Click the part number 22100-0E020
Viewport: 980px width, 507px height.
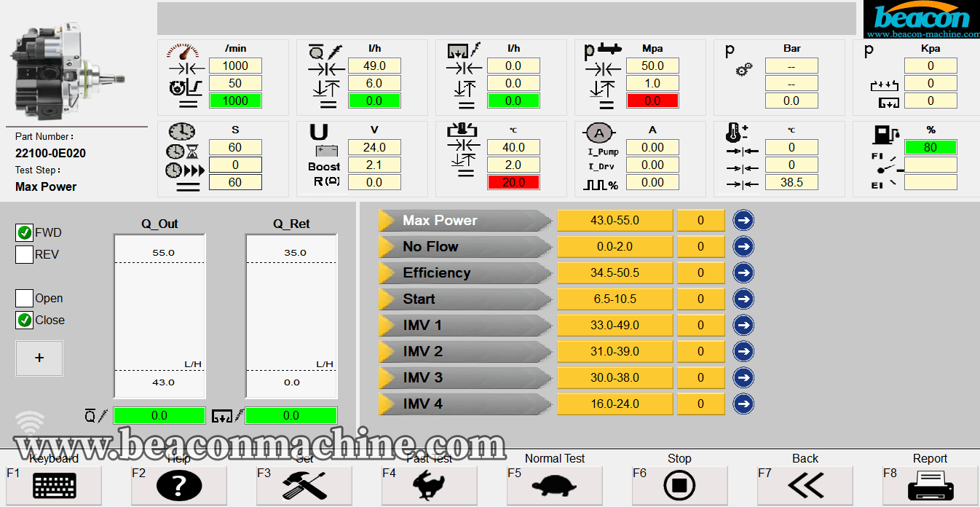[x=51, y=153]
